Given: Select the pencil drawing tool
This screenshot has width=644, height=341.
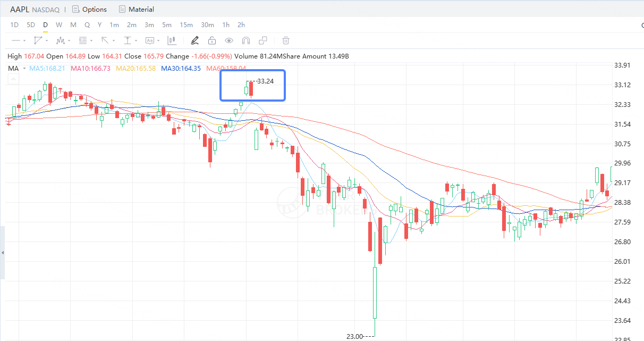Looking at the screenshot, I should (194, 40).
